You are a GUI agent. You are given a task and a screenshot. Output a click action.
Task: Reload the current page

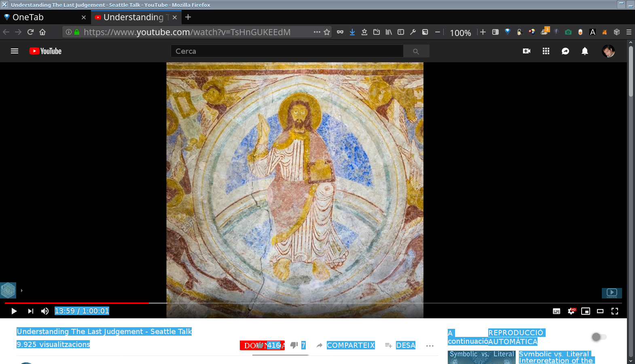pyautogui.click(x=30, y=32)
